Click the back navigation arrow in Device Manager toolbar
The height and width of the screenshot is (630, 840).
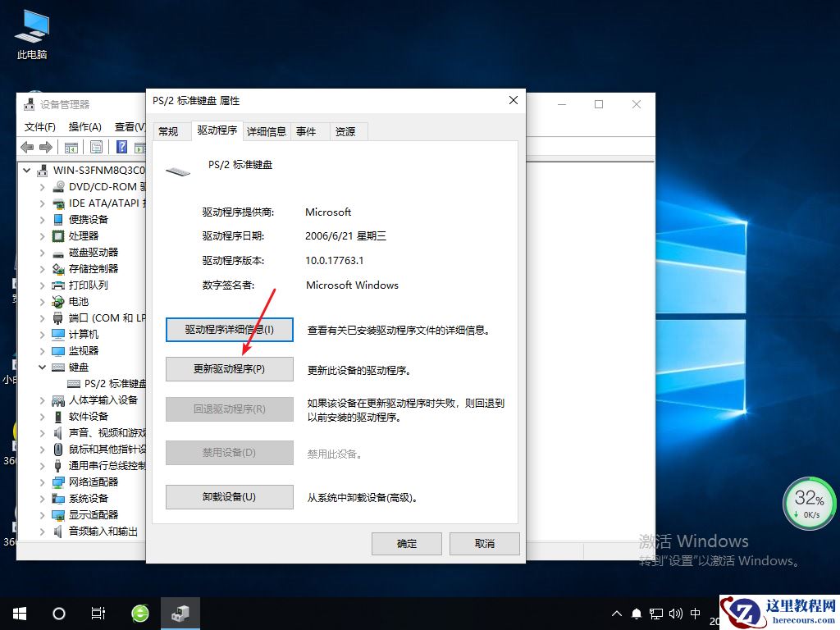(x=26, y=146)
